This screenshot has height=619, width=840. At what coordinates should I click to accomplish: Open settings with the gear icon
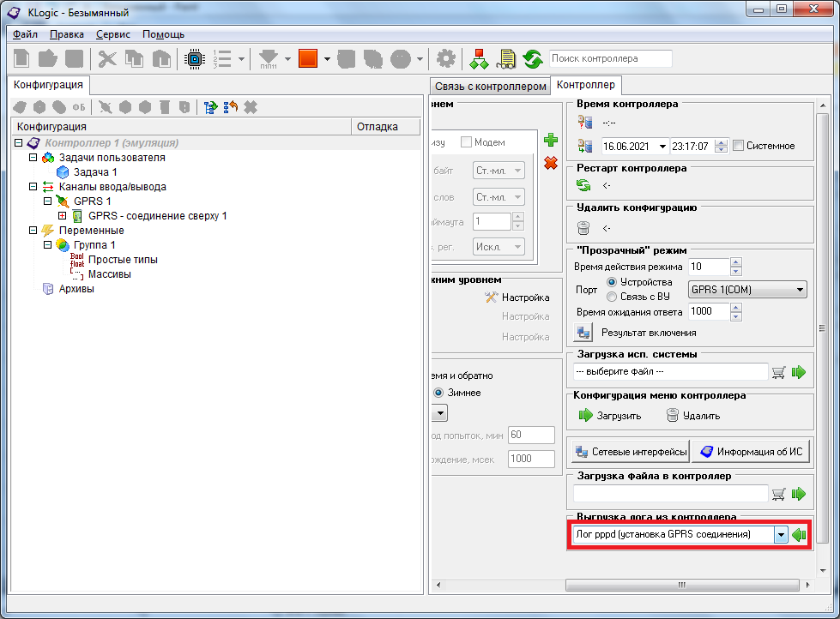445,59
